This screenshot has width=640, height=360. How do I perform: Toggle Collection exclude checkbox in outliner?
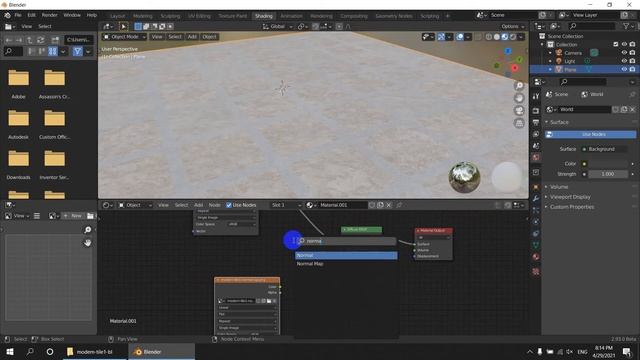616,44
